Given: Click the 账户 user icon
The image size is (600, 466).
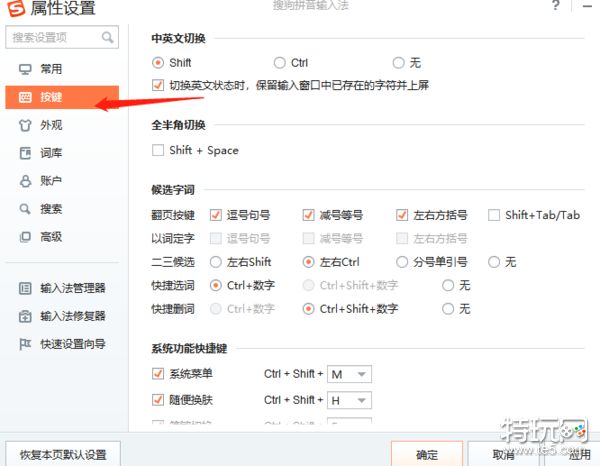Looking at the screenshot, I should (26, 181).
